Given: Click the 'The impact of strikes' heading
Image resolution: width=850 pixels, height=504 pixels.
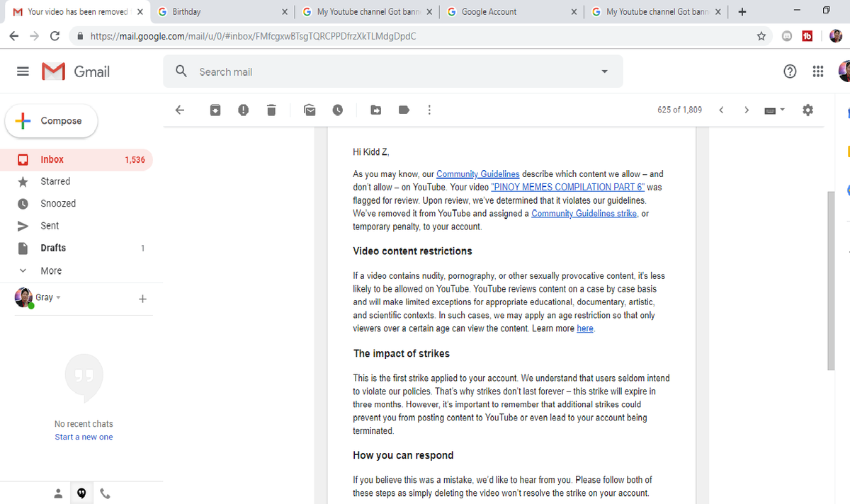Looking at the screenshot, I should click(402, 353).
